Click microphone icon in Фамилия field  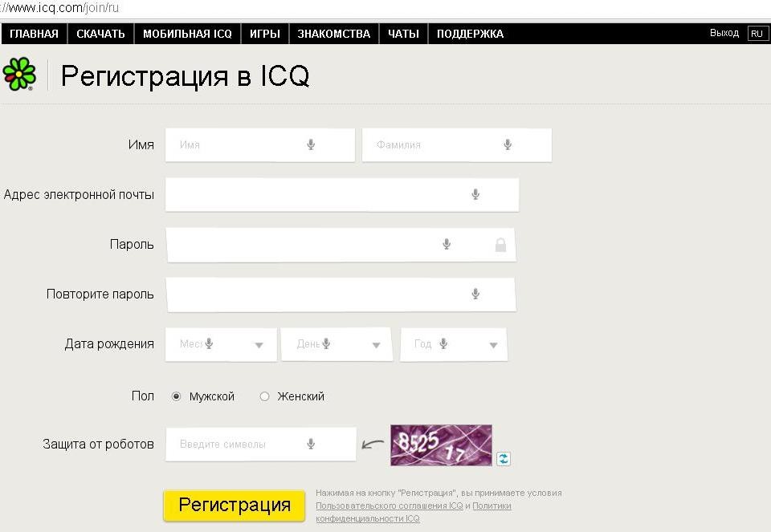(x=508, y=144)
